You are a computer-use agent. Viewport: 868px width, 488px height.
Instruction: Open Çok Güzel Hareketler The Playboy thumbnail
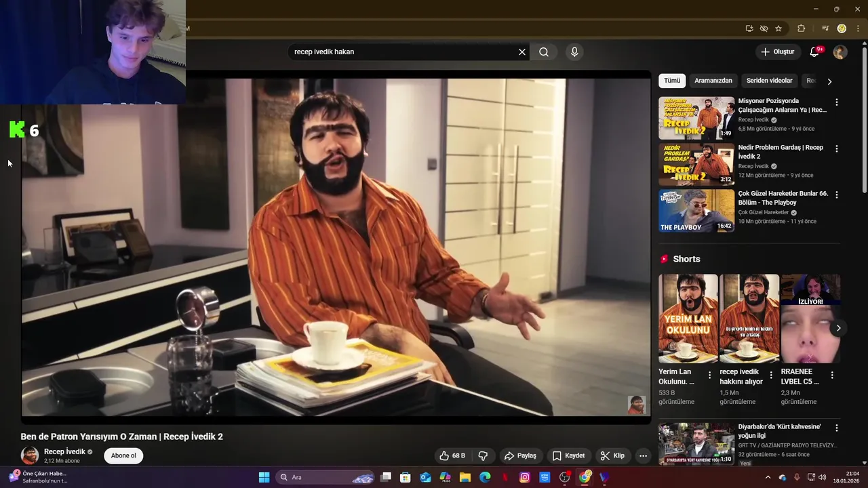point(696,210)
